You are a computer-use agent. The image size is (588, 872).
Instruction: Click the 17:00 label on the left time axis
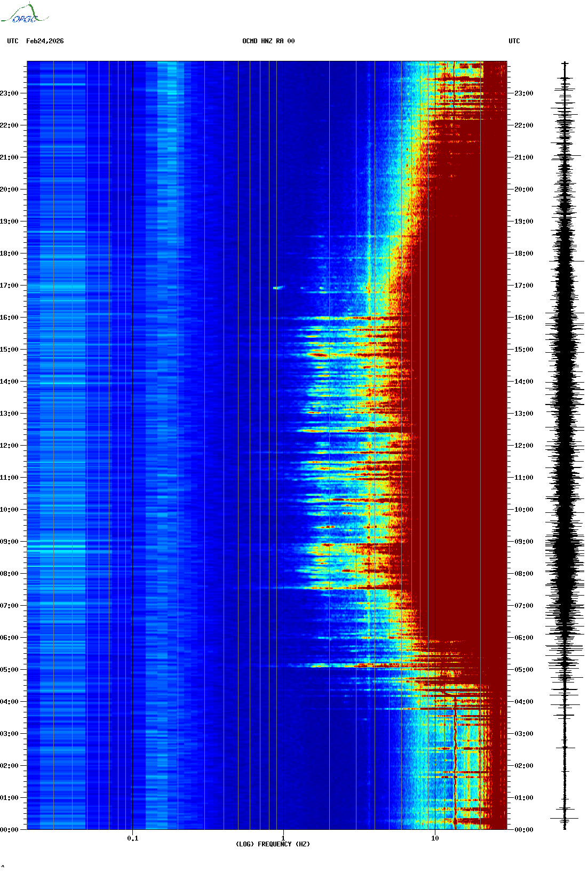click(x=9, y=286)
